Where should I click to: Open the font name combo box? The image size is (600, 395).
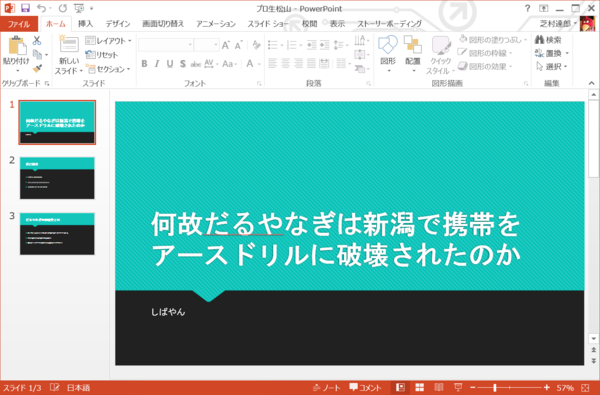[x=165, y=45]
